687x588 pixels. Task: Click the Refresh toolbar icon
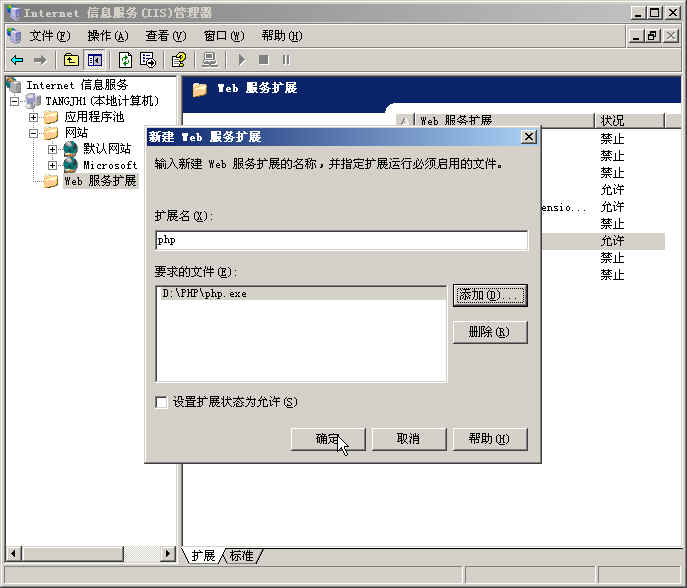pos(125,60)
